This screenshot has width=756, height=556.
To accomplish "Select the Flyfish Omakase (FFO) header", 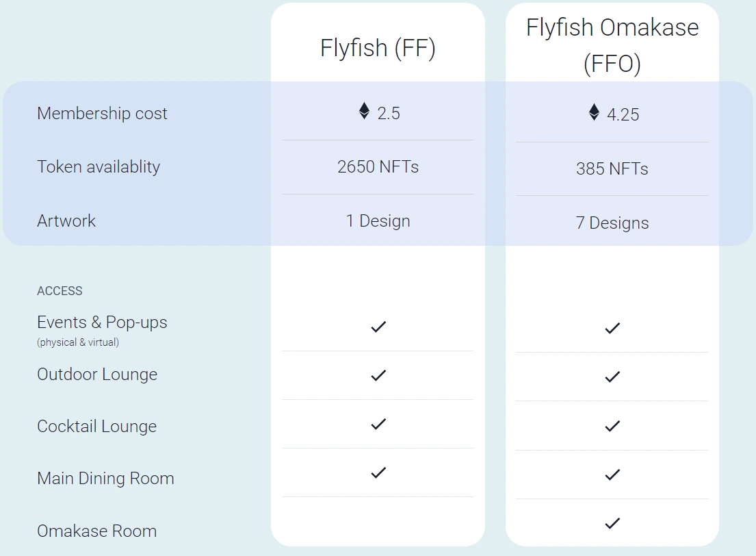I will [612, 45].
